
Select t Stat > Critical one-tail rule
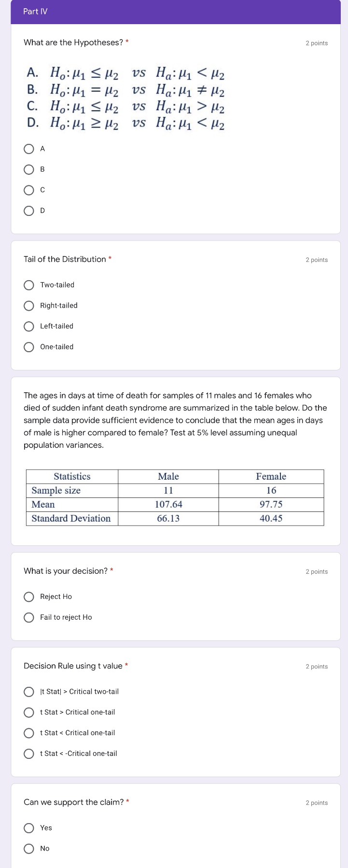(29, 712)
